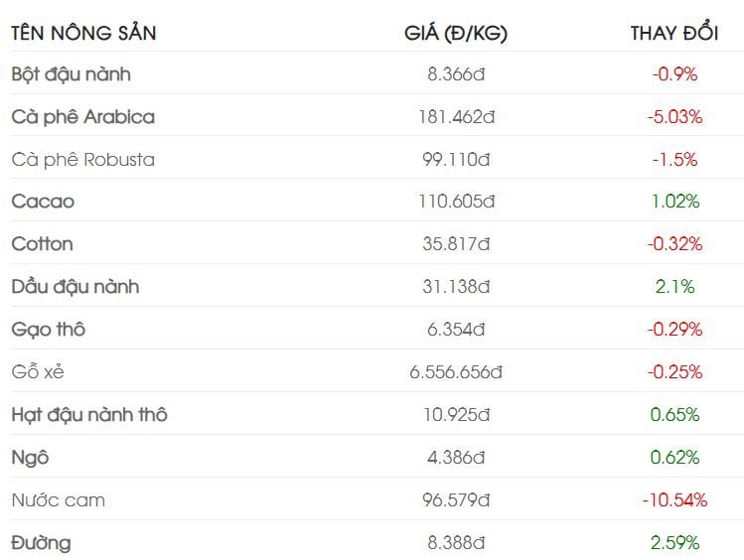Click the TÊN NÔNG SẢN column header
The image size is (744, 560).
pyautogui.click(x=83, y=34)
